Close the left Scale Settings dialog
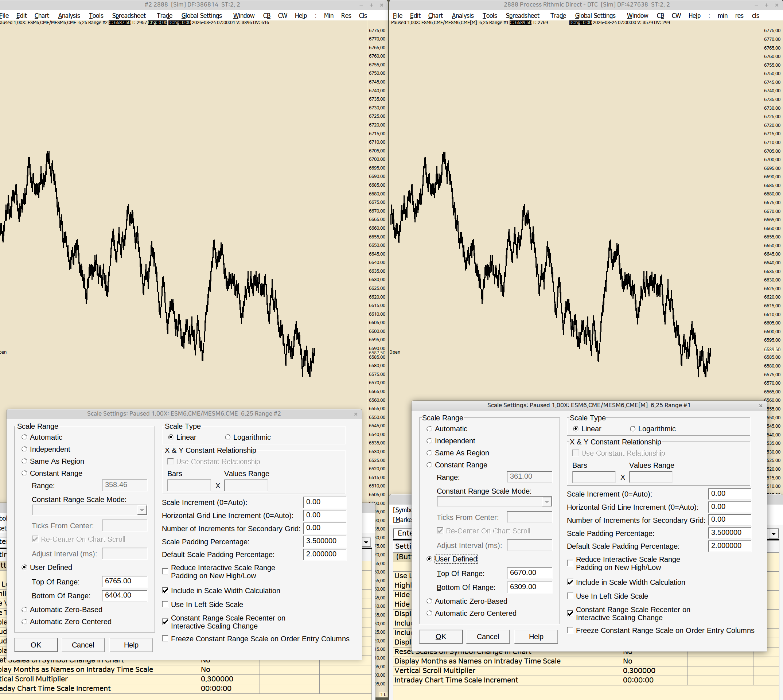Screen dimensions: 783x700 coord(356,414)
